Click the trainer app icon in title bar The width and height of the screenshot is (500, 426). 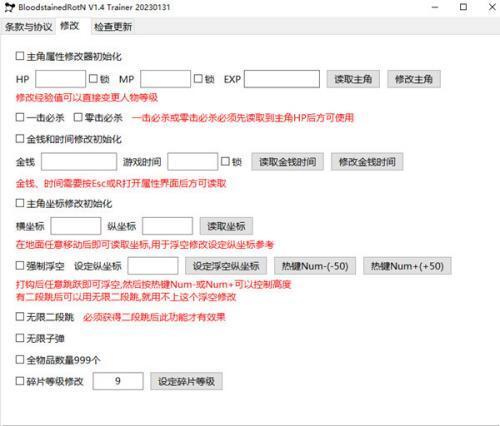[10, 7]
